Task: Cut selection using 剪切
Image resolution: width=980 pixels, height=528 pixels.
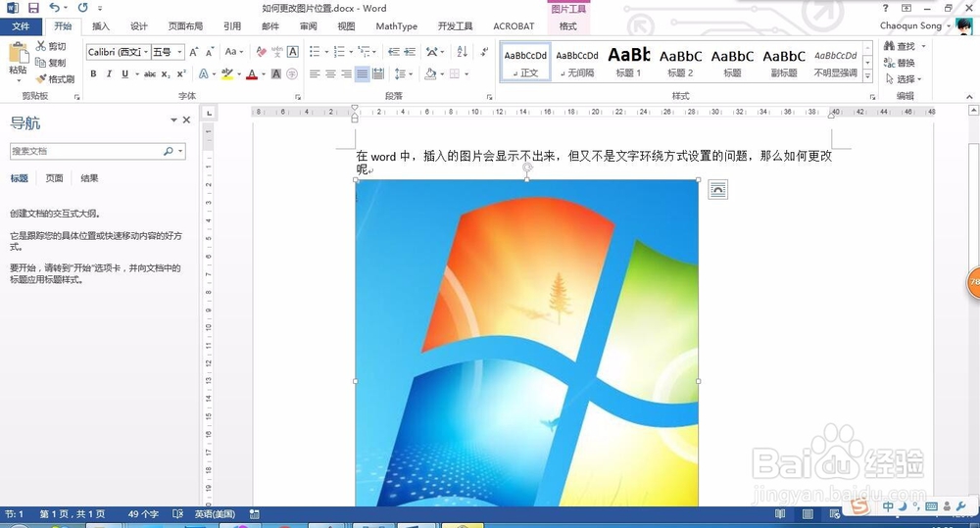Action: 51,46
